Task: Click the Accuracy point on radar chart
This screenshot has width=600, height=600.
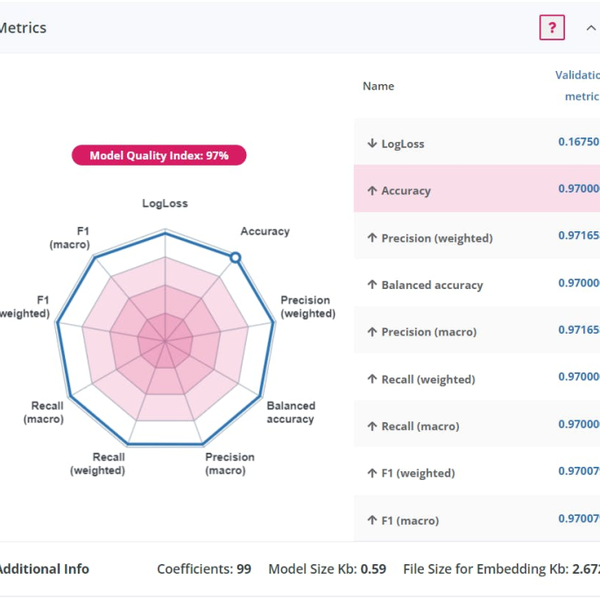Action: pos(235,258)
